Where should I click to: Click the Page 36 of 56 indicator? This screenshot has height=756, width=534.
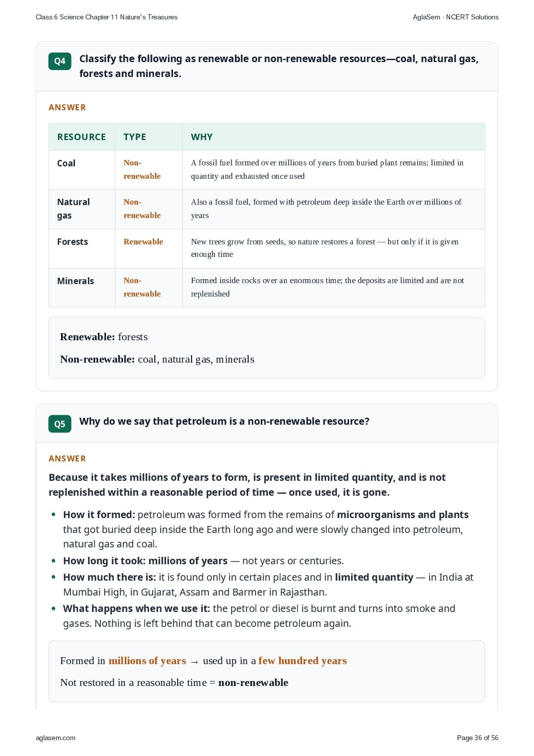pyautogui.click(x=477, y=738)
